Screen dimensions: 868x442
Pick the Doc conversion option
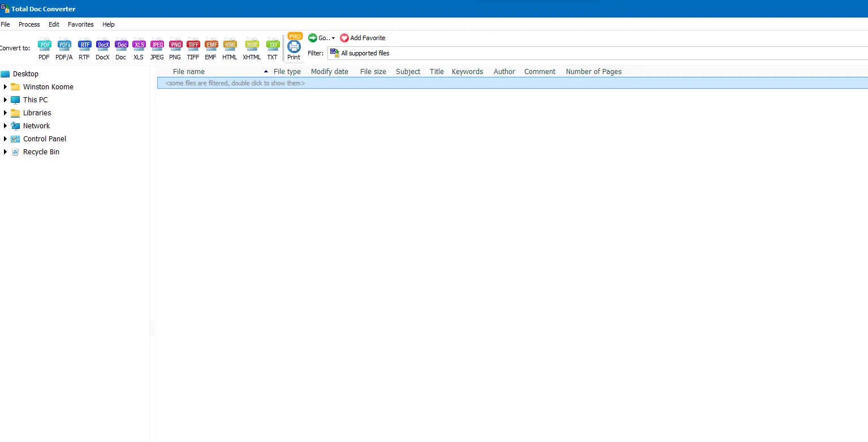[120, 47]
